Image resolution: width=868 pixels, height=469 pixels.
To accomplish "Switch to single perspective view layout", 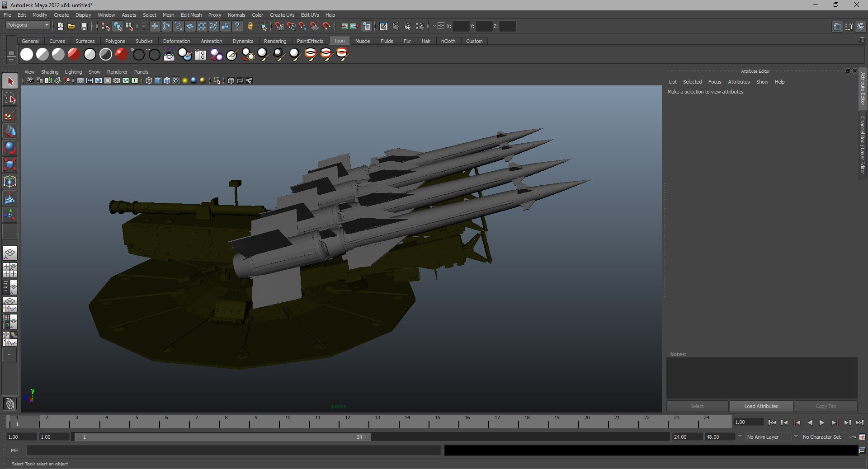I will coord(10,253).
